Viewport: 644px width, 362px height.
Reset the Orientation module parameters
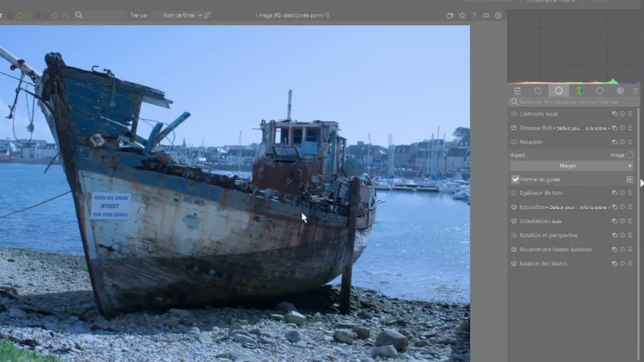[622, 221]
